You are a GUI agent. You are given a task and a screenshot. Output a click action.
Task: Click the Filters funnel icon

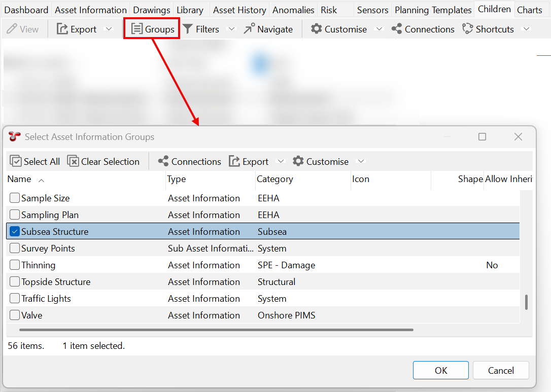pyautogui.click(x=188, y=29)
